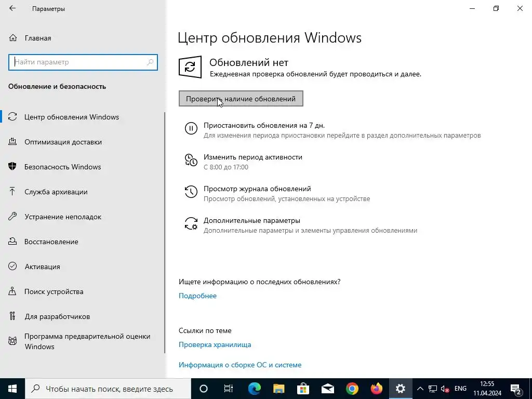The image size is (532, 399).
Task: Click the Проверка хранилища link
Action: click(215, 345)
